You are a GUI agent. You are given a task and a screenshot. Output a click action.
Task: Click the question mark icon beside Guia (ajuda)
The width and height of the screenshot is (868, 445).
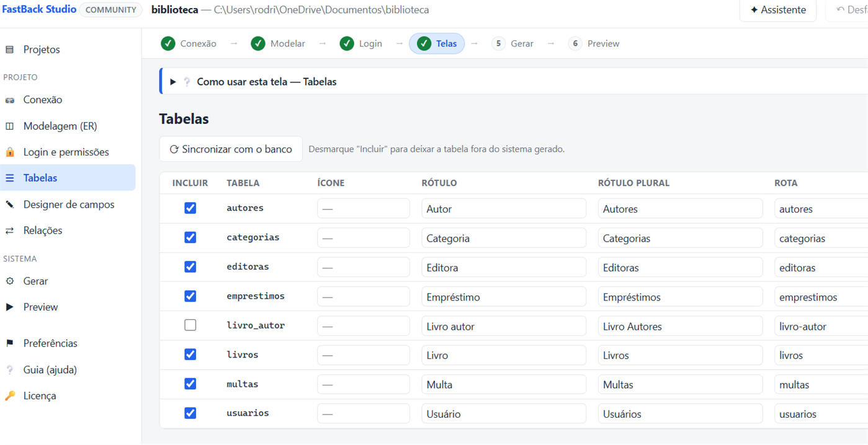click(9, 370)
